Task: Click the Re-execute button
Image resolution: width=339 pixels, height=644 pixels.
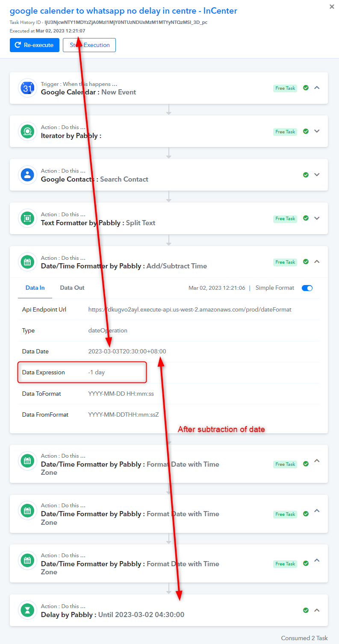Action: pyautogui.click(x=35, y=45)
